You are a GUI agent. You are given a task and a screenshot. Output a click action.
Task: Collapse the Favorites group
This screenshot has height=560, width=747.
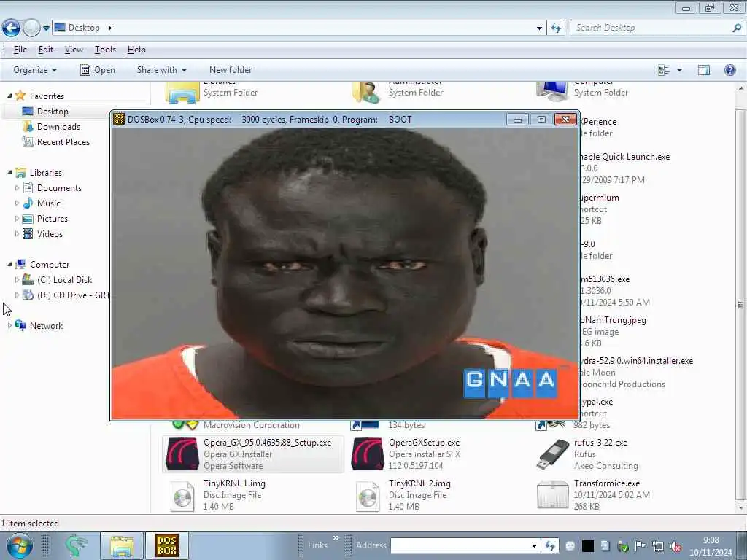(x=9, y=96)
